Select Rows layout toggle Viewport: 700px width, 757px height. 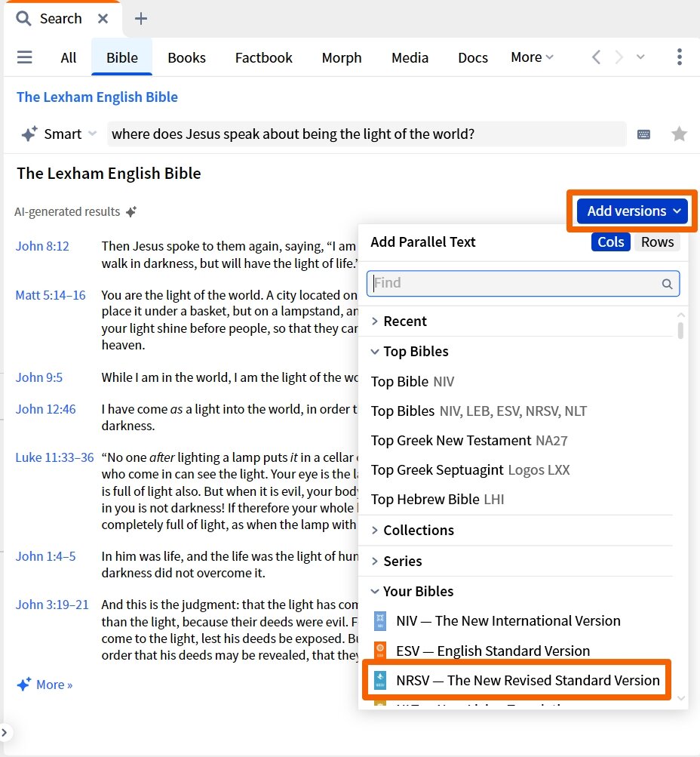(657, 242)
